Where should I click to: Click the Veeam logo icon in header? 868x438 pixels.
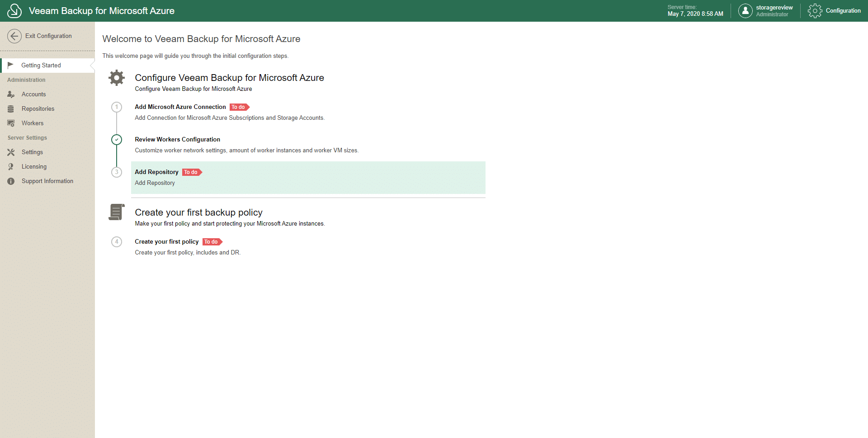[x=14, y=10]
